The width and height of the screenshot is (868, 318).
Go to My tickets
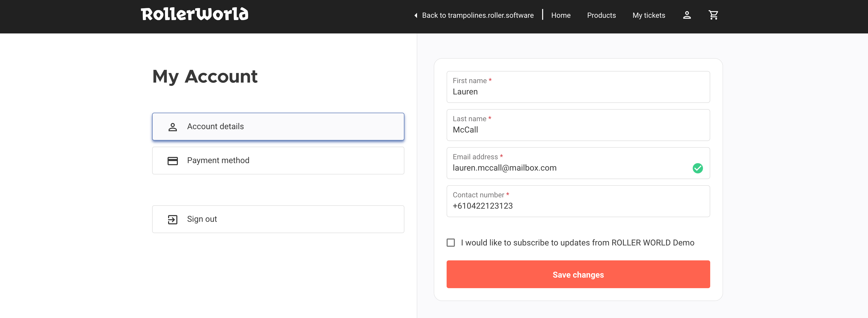[649, 15]
